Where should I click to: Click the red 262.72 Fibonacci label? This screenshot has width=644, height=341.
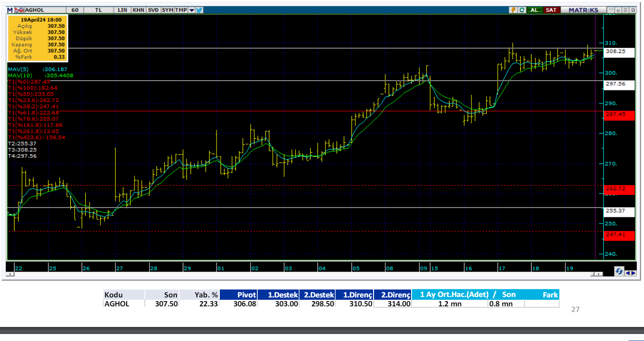click(x=619, y=189)
